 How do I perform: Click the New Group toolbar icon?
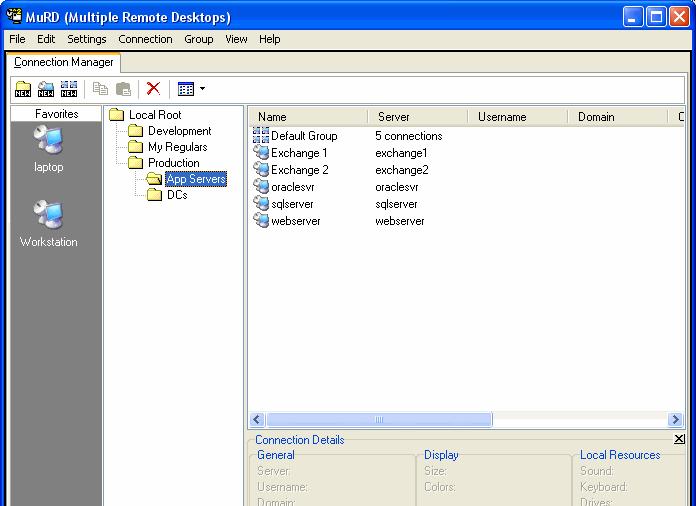coord(69,89)
